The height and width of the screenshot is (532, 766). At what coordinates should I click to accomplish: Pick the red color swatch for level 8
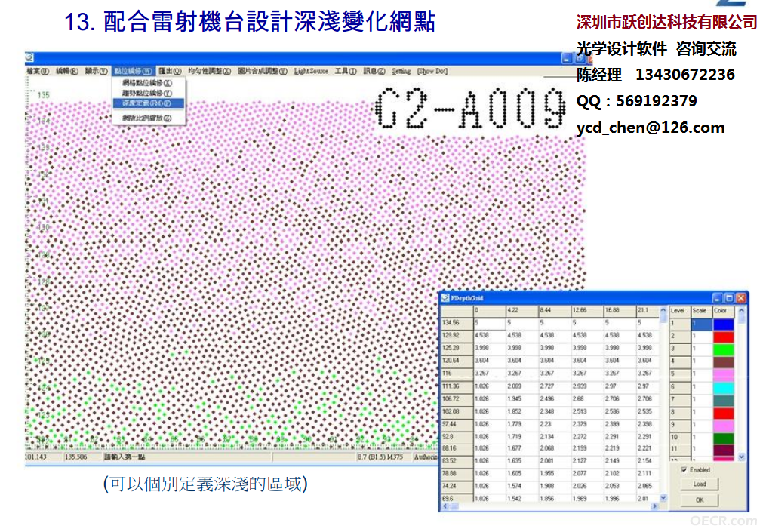point(724,413)
